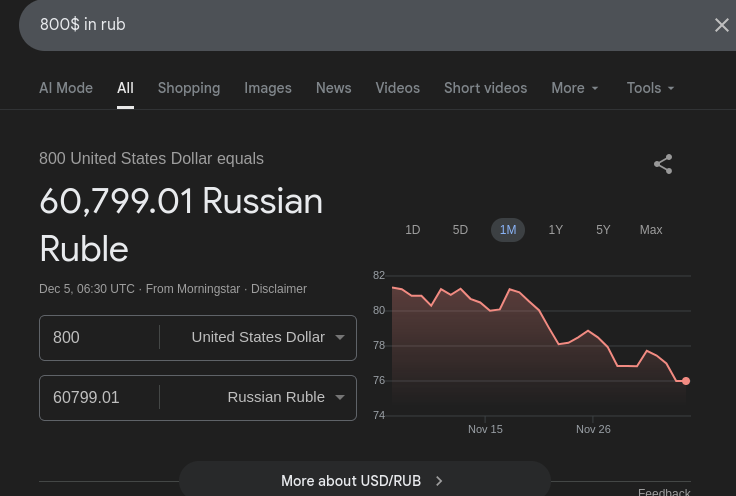Go to the News tab

333,88
